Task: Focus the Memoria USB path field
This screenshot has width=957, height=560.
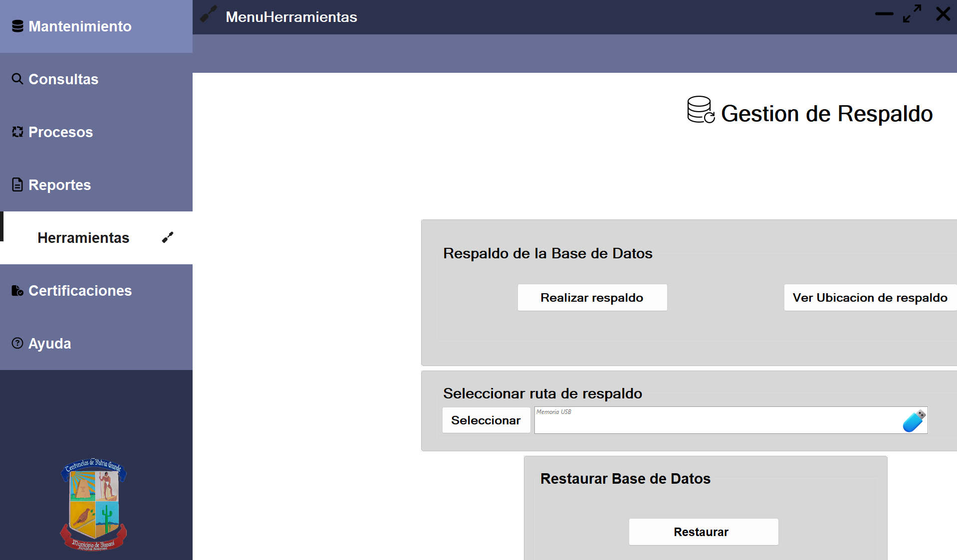Action: tap(731, 420)
